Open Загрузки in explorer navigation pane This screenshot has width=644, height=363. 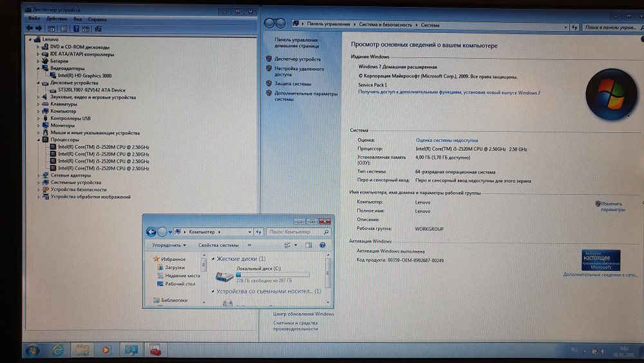175,268
